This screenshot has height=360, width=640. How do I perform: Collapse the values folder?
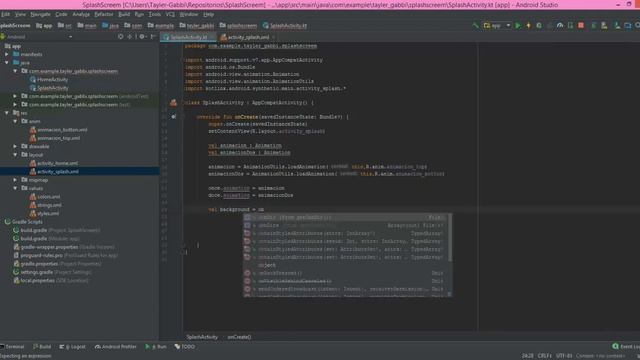pyautogui.click(x=16, y=188)
